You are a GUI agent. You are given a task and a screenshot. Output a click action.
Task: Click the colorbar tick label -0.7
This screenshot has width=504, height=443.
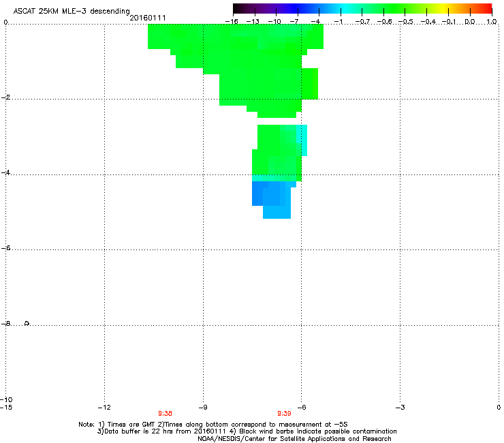pyautogui.click(x=362, y=22)
